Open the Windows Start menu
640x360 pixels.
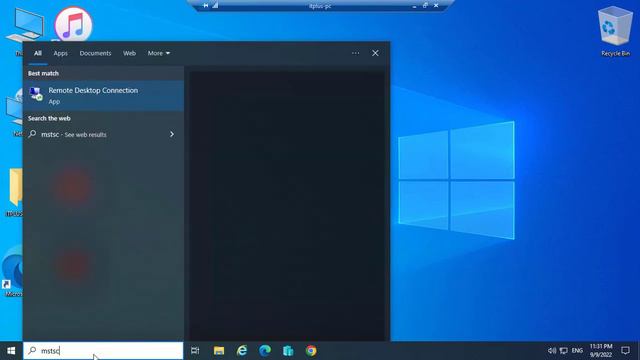tap(11, 351)
